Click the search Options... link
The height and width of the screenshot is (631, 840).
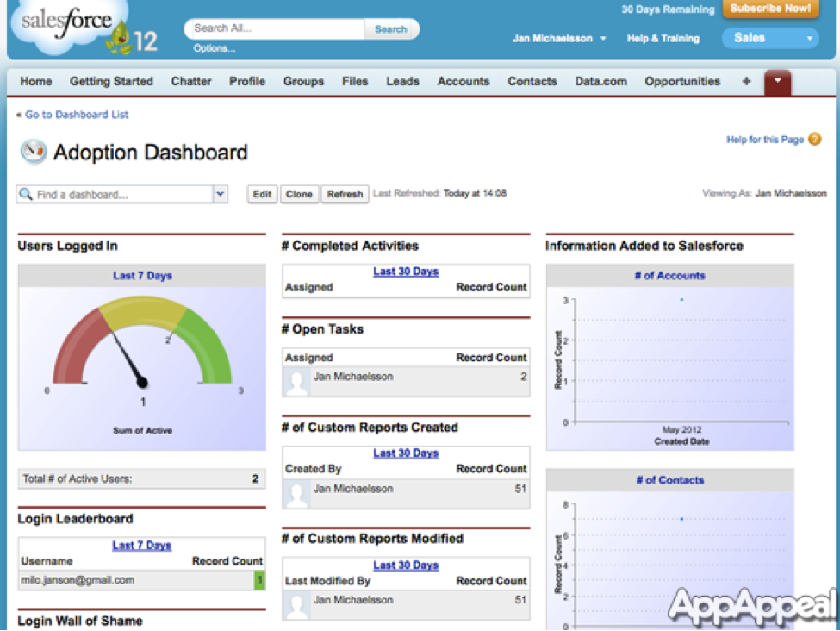(214, 48)
